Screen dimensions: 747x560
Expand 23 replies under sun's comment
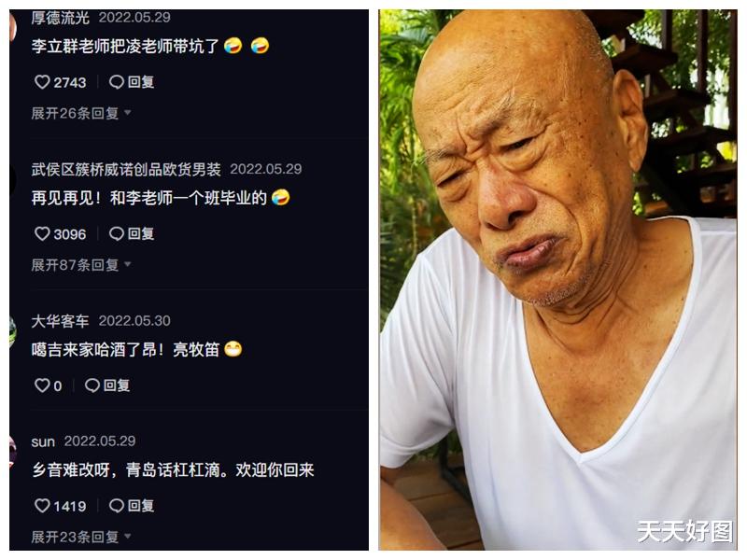(x=81, y=538)
